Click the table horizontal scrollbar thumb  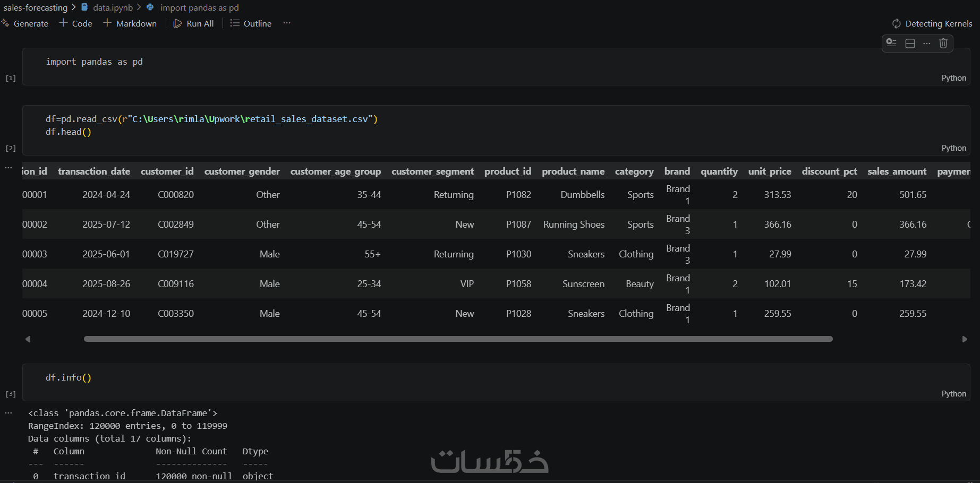(458, 339)
